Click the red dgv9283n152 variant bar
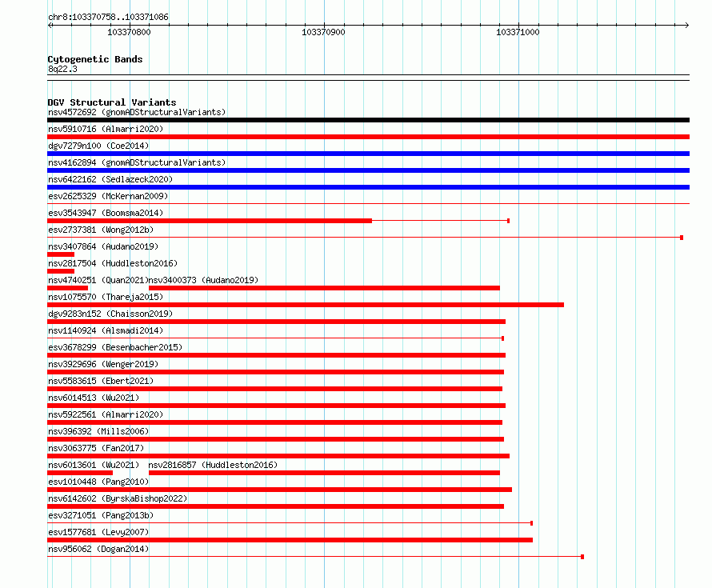Screen dimensions: 712x588 [x=277, y=322]
